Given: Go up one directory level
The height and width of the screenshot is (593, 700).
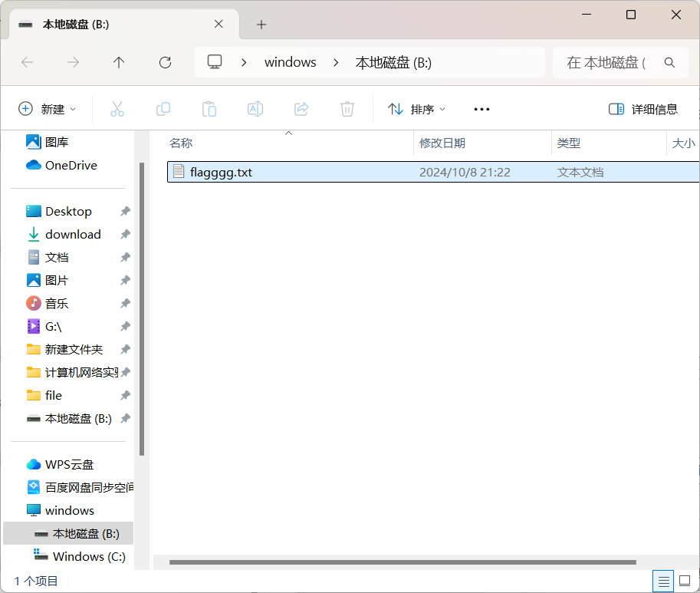Looking at the screenshot, I should click(119, 63).
